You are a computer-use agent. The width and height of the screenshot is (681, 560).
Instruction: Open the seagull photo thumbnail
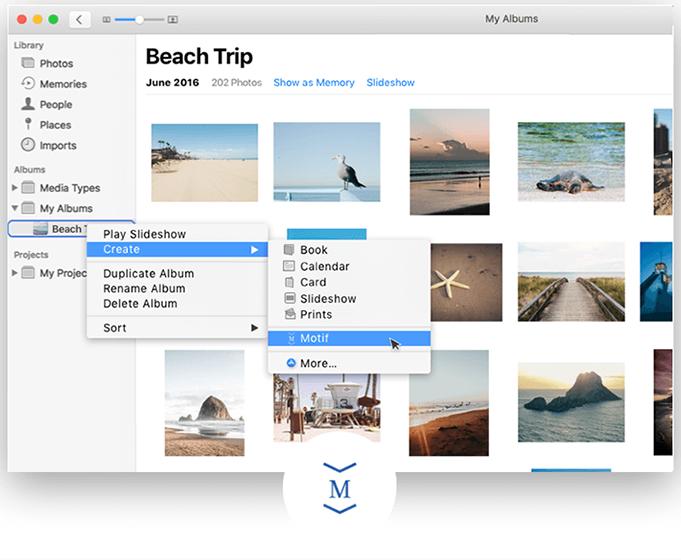pyautogui.click(x=326, y=162)
